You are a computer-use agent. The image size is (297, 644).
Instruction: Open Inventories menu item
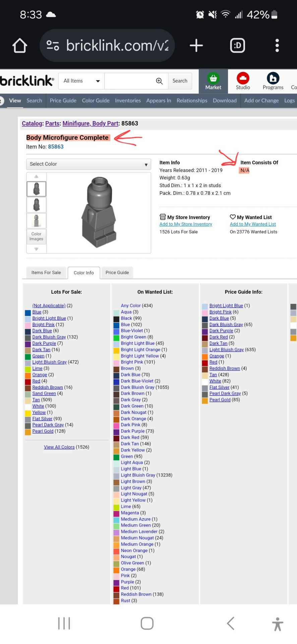(x=128, y=101)
